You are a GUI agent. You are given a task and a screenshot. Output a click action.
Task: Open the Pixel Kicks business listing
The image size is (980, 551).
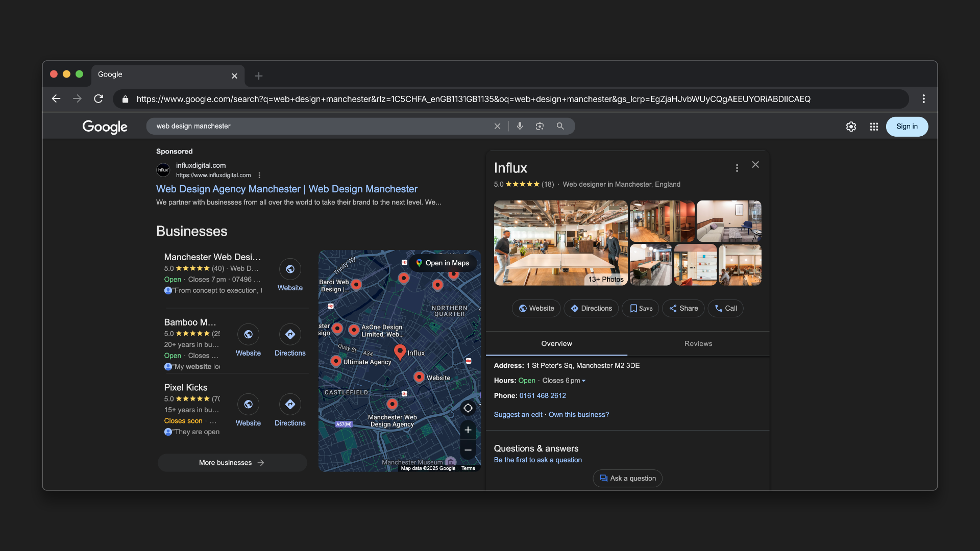(x=186, y=388)
